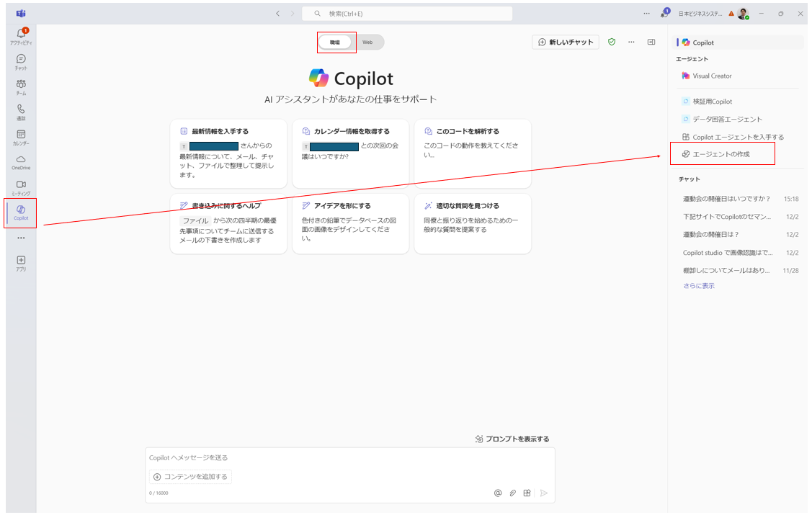Click the Copilot へメッセージを送る field
Image resolution: width=812 pixels, height=520 pixels.
click(350, 458)
